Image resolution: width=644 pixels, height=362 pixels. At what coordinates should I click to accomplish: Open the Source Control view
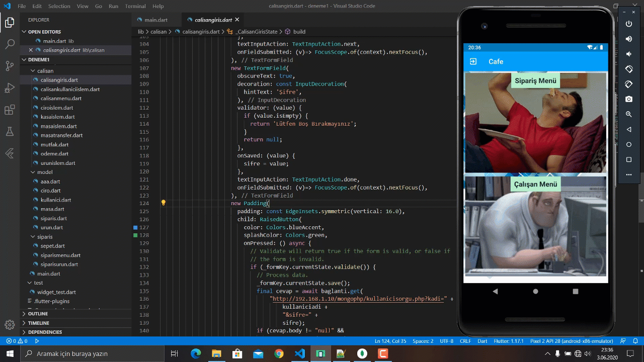pos(10,66)
